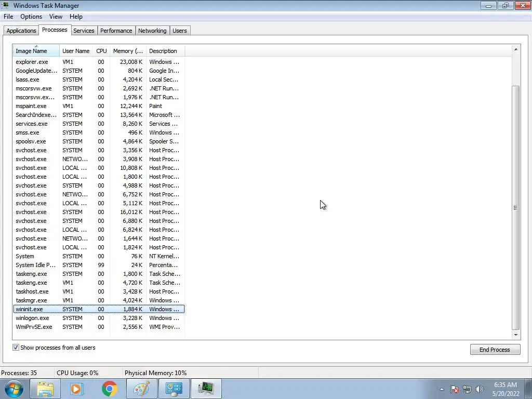Click the 23,008 K memory value
This screenshot has height=399, width=532.
pos(131,62)
